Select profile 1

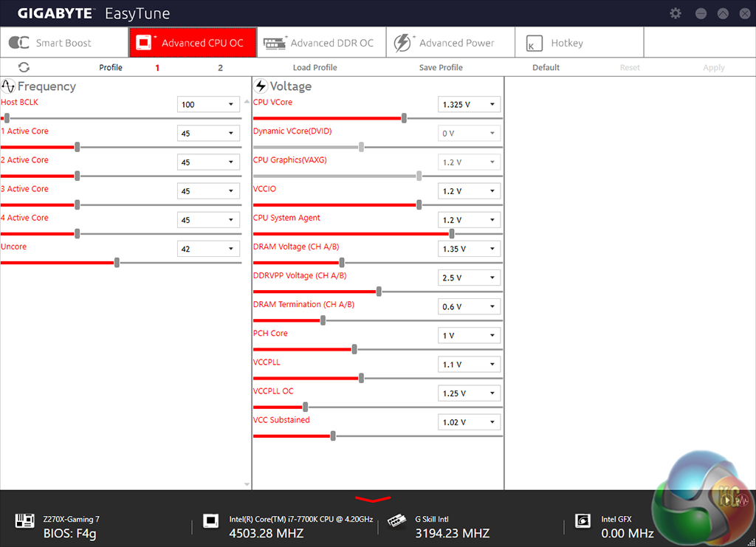coord(157,67)
